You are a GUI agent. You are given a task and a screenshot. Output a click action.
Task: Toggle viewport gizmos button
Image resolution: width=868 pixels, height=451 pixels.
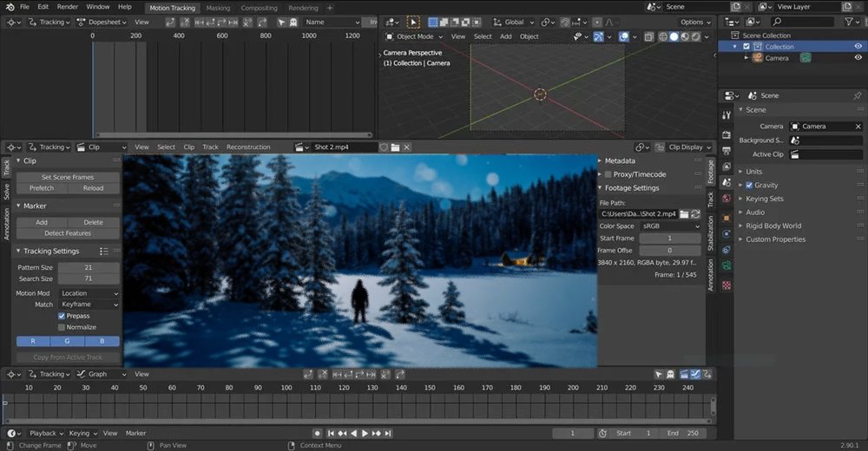click(x=598, y=36)
